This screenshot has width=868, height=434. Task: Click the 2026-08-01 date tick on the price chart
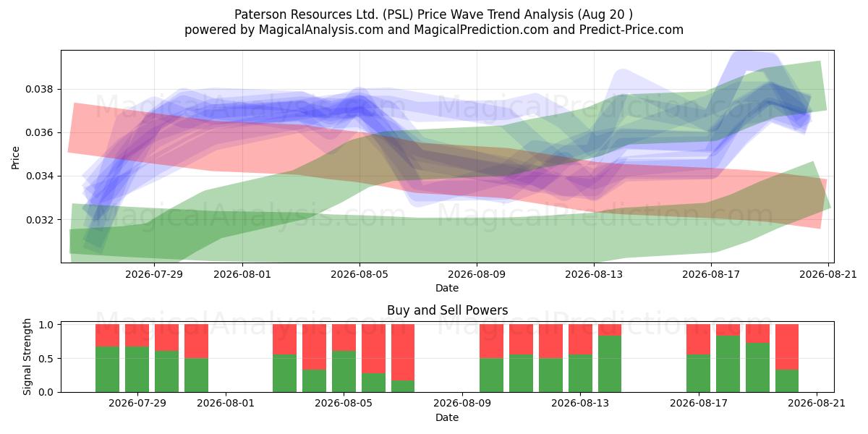coord(242,274)
